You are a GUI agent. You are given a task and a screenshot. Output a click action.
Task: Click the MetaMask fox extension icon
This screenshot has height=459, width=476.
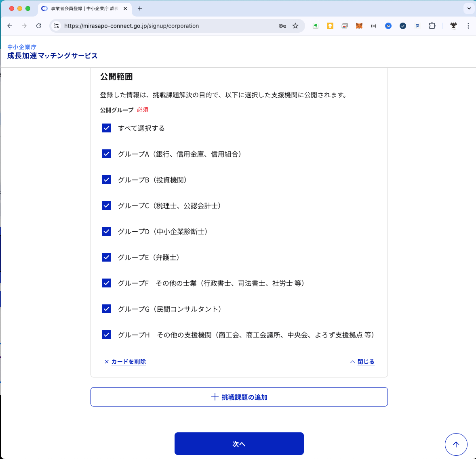click(x=359, y=26)
